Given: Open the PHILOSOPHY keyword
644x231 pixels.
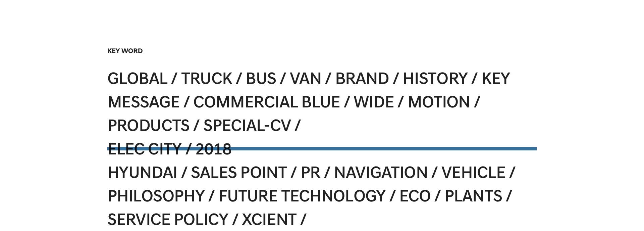Looking at the screenshot, I should coord(156,196).
